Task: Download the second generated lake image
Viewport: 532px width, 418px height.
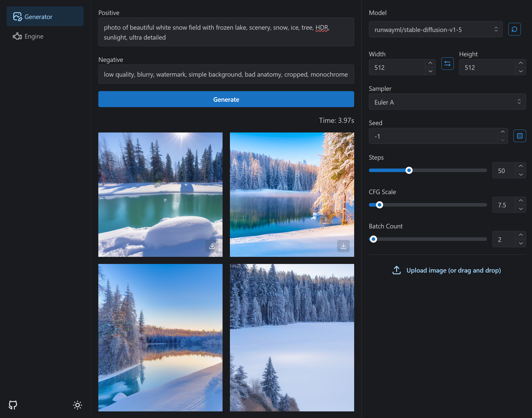Action: (343, 246)
